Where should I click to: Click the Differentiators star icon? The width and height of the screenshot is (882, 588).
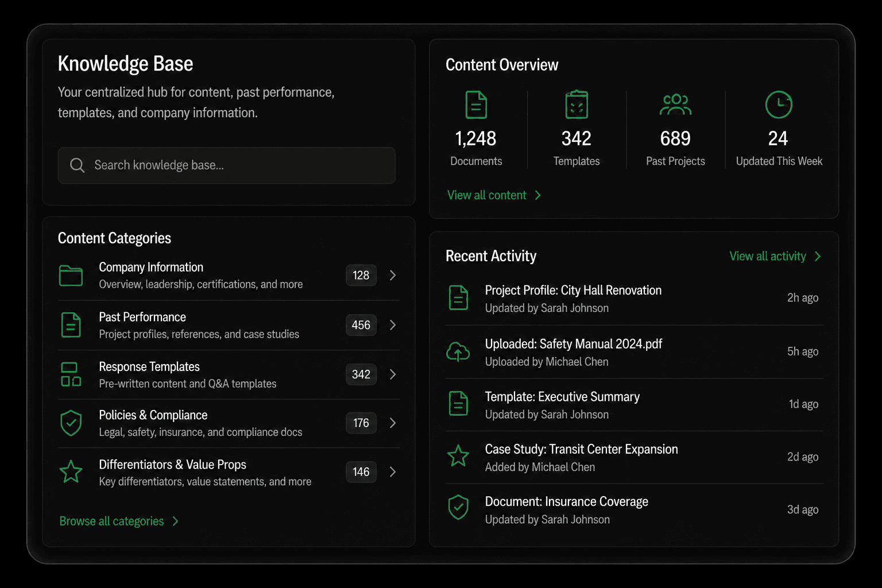(x=71, y=472)
